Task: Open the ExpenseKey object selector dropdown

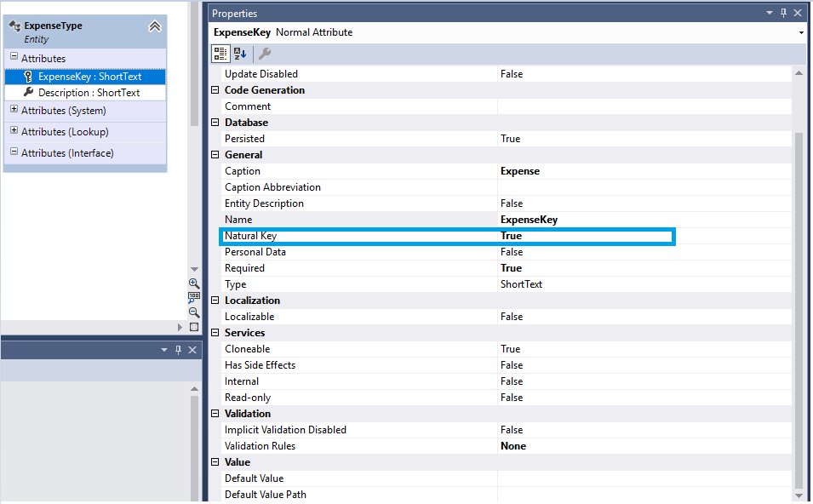Action: tap(801, 32)
